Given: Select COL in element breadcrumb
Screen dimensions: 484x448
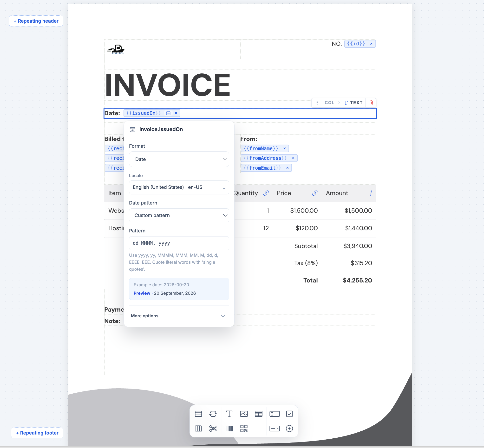Looking at the screenshot, I should pos(329,102).
